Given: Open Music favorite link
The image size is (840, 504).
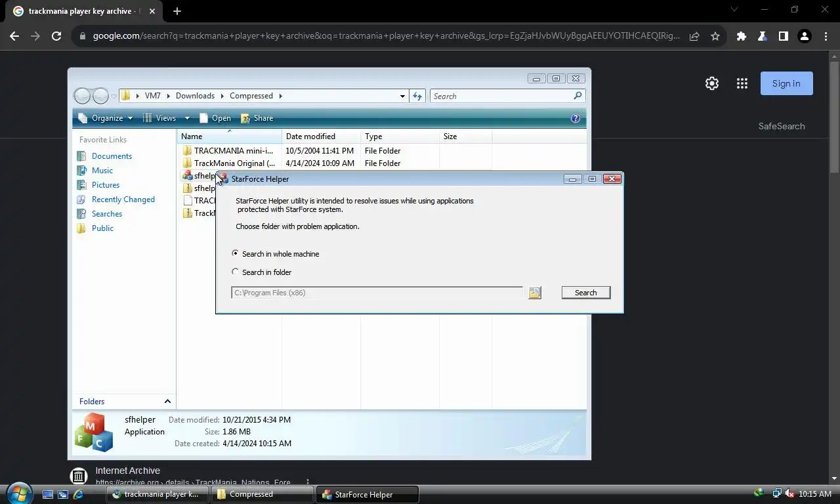Looking at the screenshot, I should click(x=102, y=171).
